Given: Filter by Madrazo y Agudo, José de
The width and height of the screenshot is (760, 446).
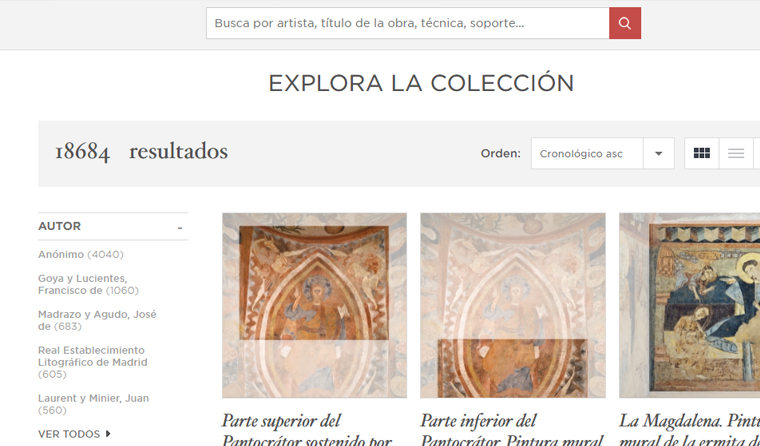Looking at the screenshot, I should 97,320.
